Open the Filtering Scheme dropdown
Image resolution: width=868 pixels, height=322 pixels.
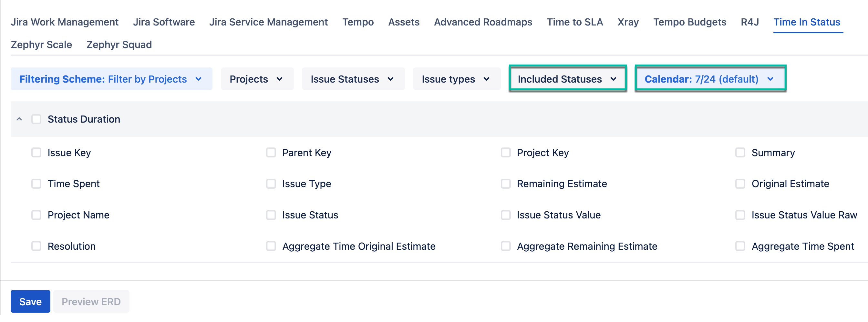pyautogui.click(x=111, y=79)
